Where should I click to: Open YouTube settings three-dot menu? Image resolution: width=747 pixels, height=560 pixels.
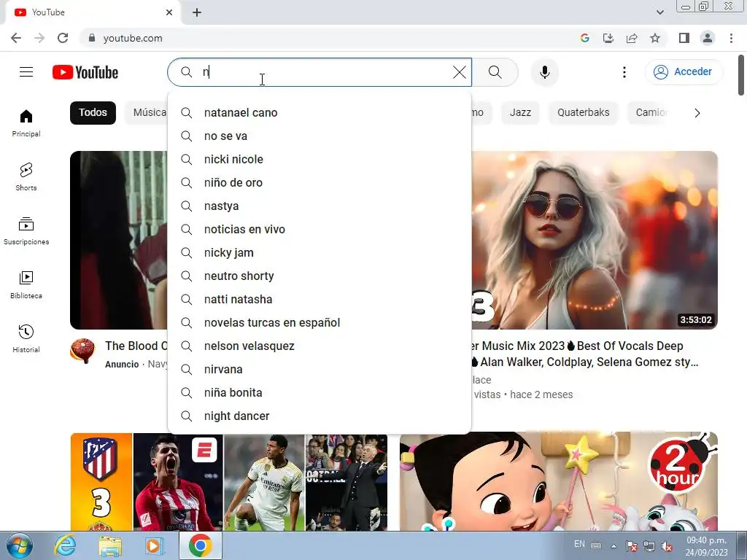[624, 72]
